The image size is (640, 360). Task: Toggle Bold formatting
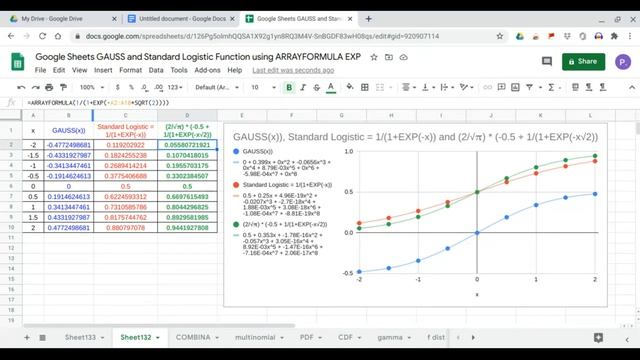(289, 87)
